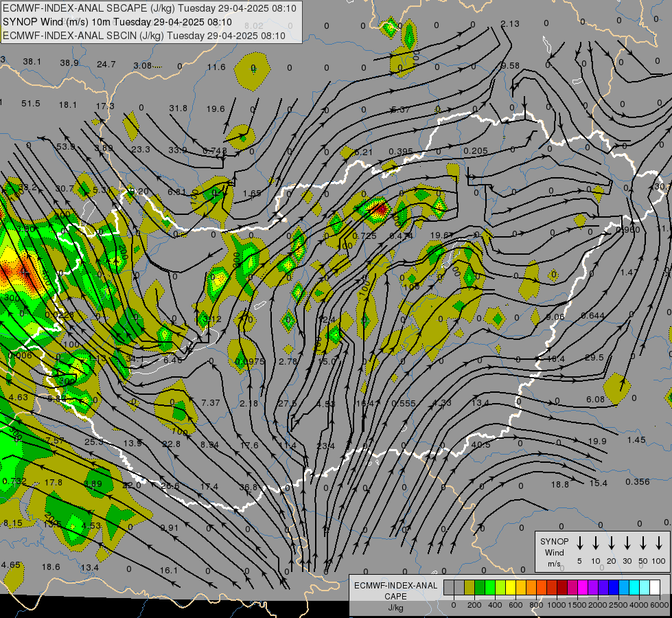The width and height of the screenshot is (672, 618).
Task: Select the white swatch at 6000 J/kg
Action: tap(655, 588)
